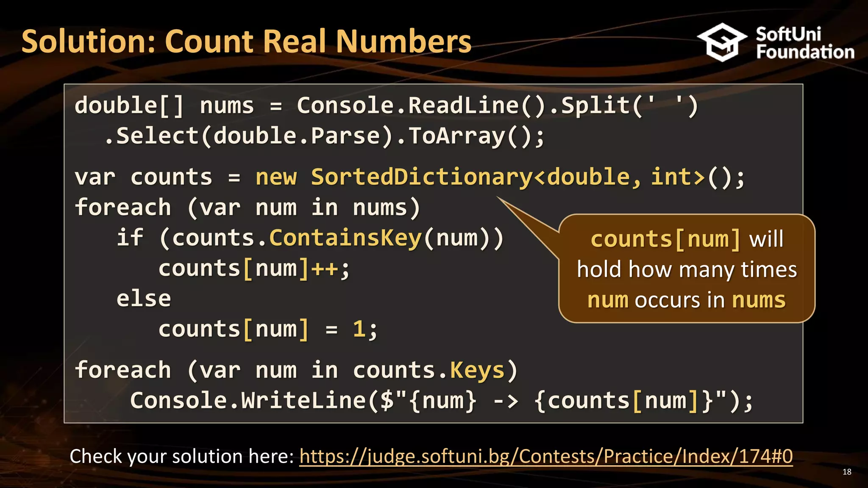Click the 'counts[num] = 1;' code line
Screen dimensions: 868x488
point(268,329)
